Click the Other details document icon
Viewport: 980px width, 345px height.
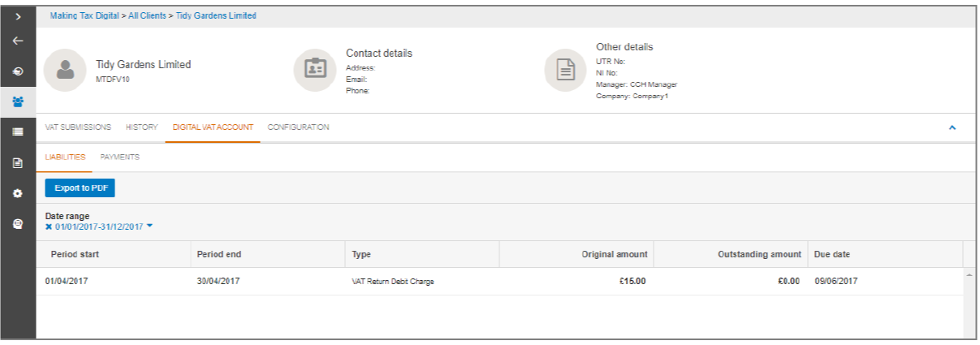(x=565, y=70)
